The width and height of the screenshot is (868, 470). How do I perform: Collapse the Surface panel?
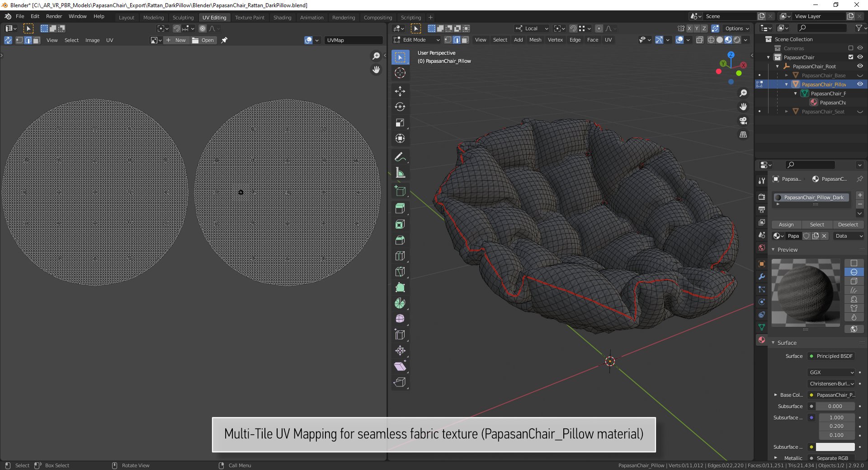(773, 343)
